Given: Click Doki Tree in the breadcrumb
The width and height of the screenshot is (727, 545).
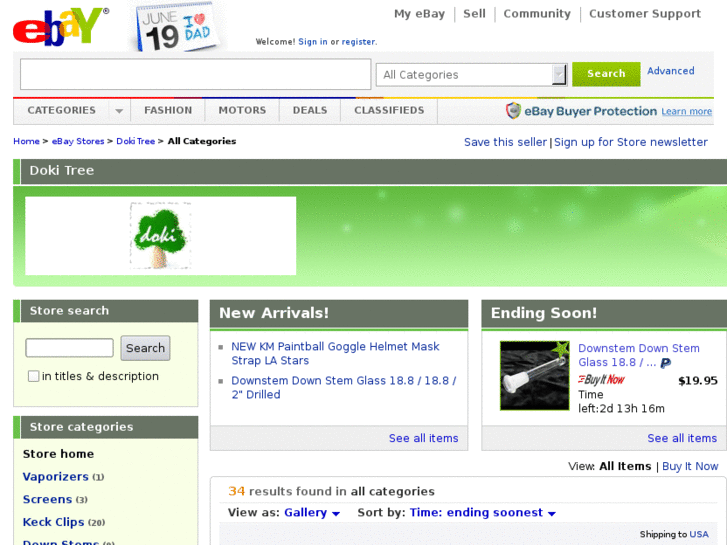Looking at the screenshot, I should (x=135, y=141).
